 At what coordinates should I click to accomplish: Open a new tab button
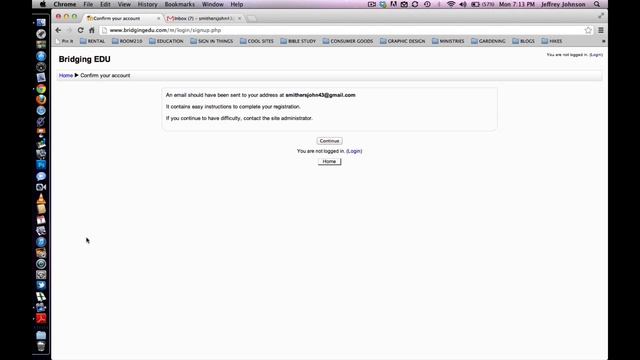tap(252, 18)
